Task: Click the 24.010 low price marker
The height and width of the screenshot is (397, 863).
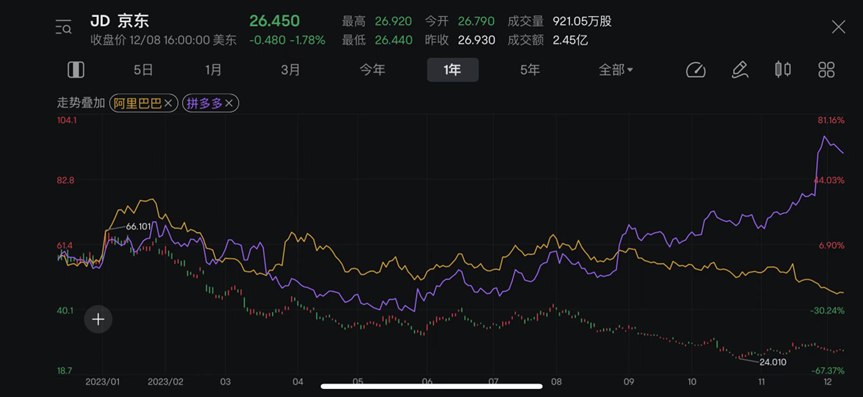Action: coord(773,362)
